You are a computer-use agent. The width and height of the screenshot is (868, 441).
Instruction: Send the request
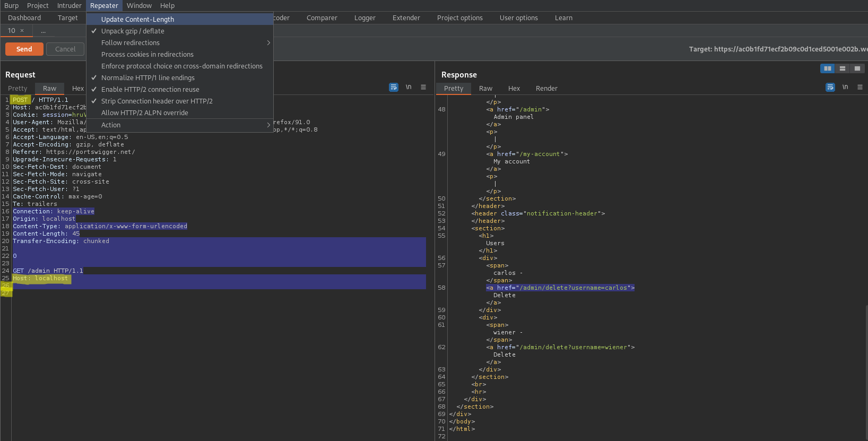[24, 49]
